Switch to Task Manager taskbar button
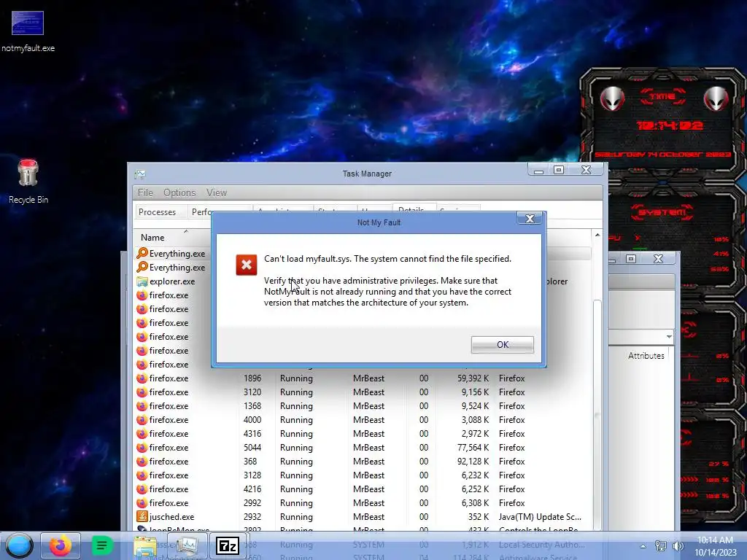 (x=186, y=545)
